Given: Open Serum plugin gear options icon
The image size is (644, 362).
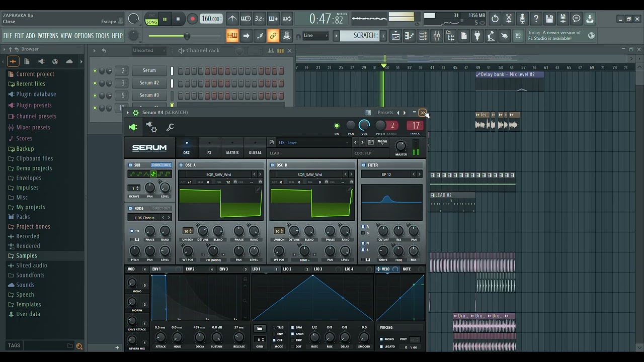Looking at the screenshot, I should (135, 113).
